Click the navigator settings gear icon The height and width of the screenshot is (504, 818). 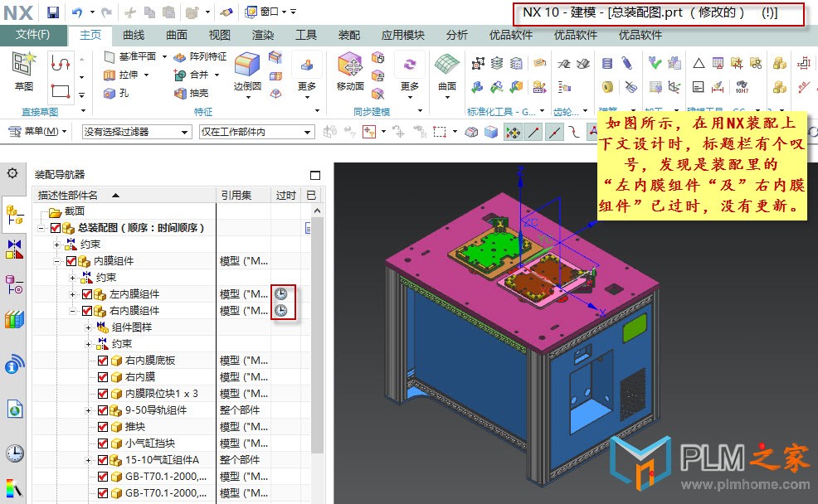coord(12,173)
